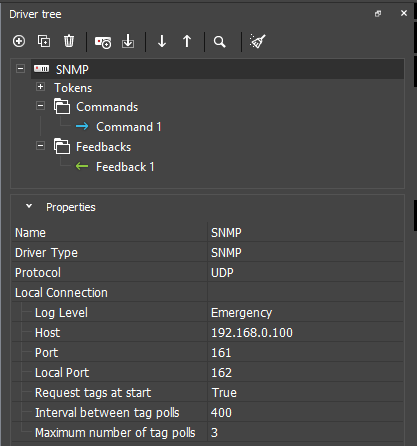Select the SNMP tree item
Screen dimensions: 417x446
pos(72,70)
